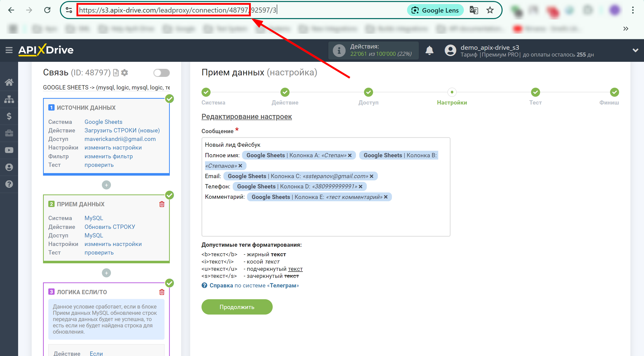Remove Колонка A «Степан» tag
The image size is (644, 356).
tap(350, 156)
